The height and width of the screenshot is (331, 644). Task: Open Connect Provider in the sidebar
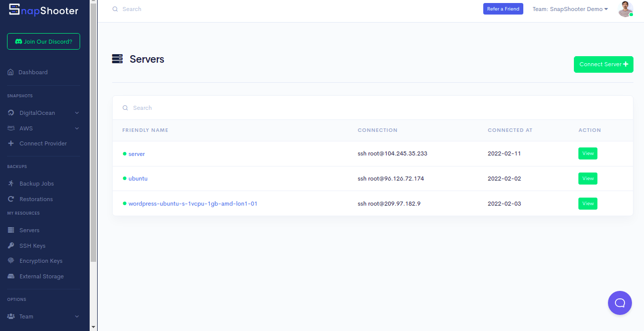(43, 143)
